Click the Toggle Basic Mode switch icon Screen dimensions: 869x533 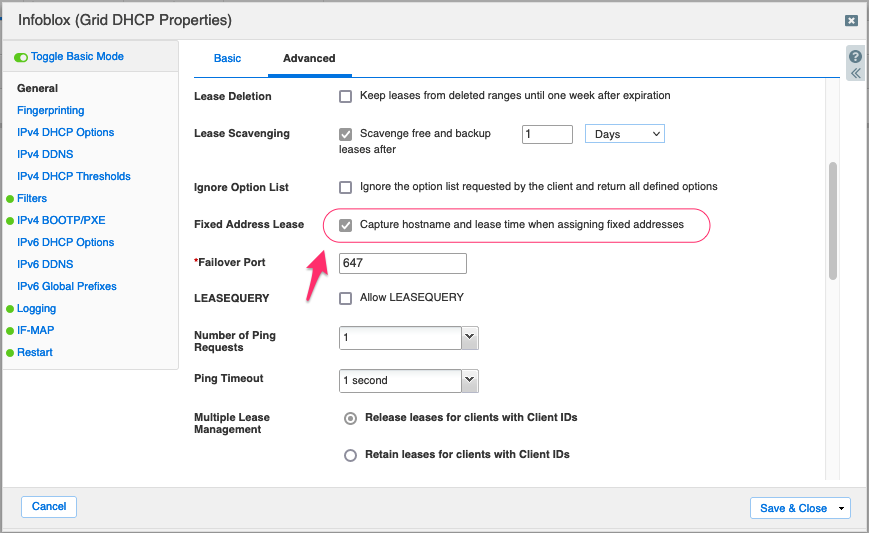pyautogui.click(x=21, y=57)
